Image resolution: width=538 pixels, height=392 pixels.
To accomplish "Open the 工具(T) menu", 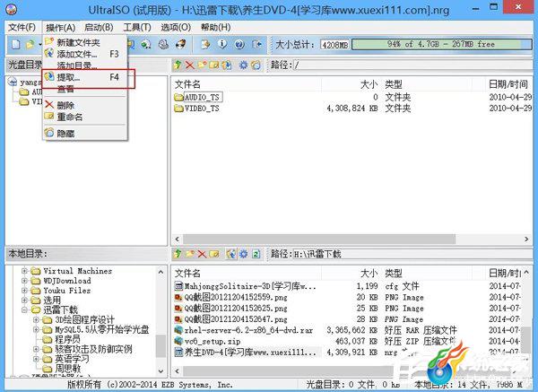I will 137,27.
